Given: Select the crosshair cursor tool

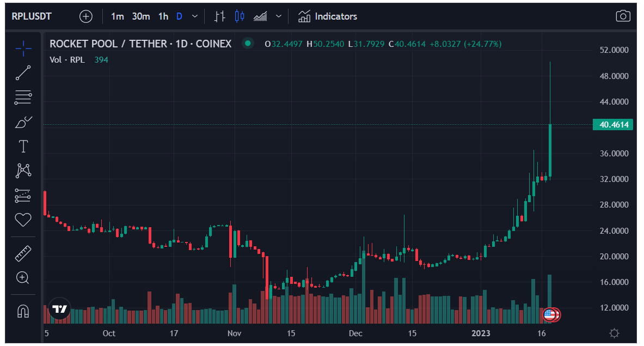Looking at the screenshot, I should click(x=23, y=48).
